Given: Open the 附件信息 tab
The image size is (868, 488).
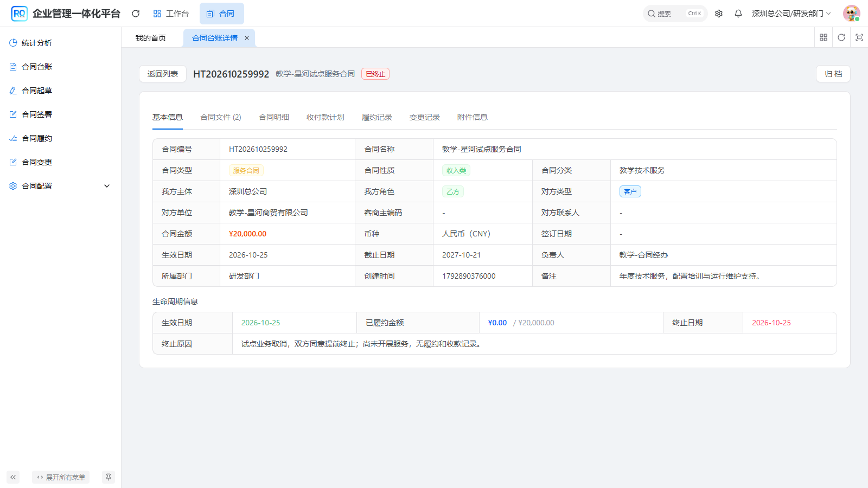Looking at the screenshot, I should [x=473, y=117].
